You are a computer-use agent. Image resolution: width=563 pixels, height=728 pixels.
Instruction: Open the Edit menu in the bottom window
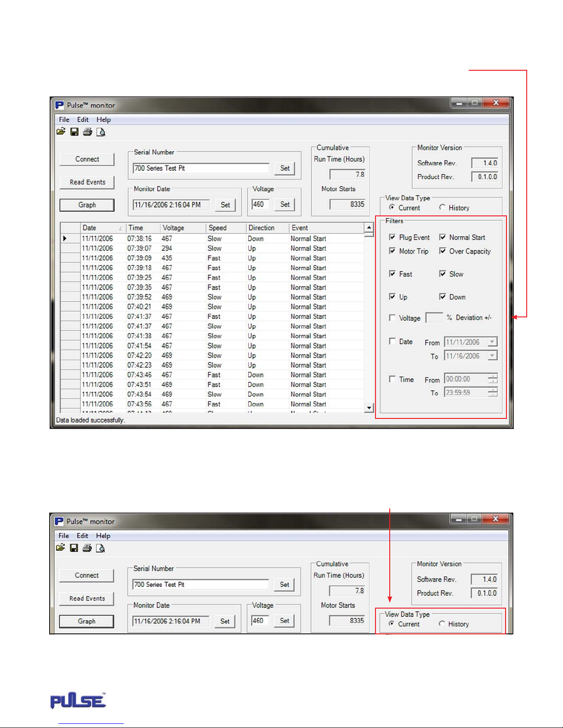(82, 536)
